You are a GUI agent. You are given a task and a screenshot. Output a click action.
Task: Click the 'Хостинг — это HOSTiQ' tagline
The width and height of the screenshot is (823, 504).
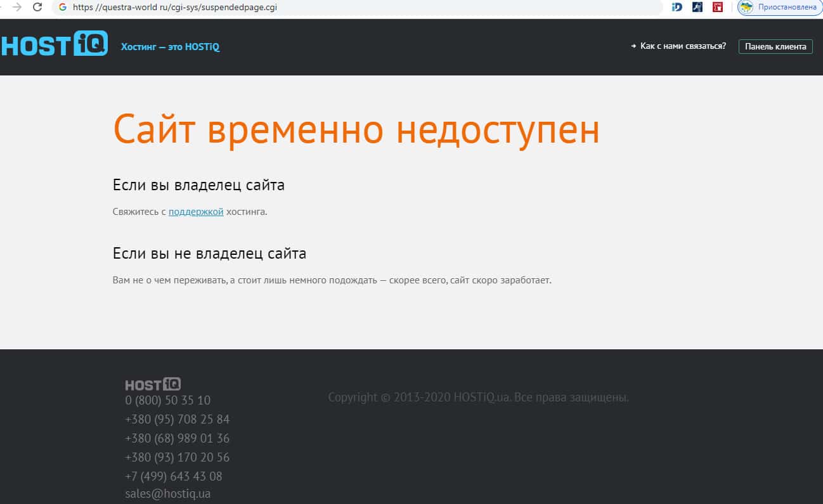click(170, 47)
